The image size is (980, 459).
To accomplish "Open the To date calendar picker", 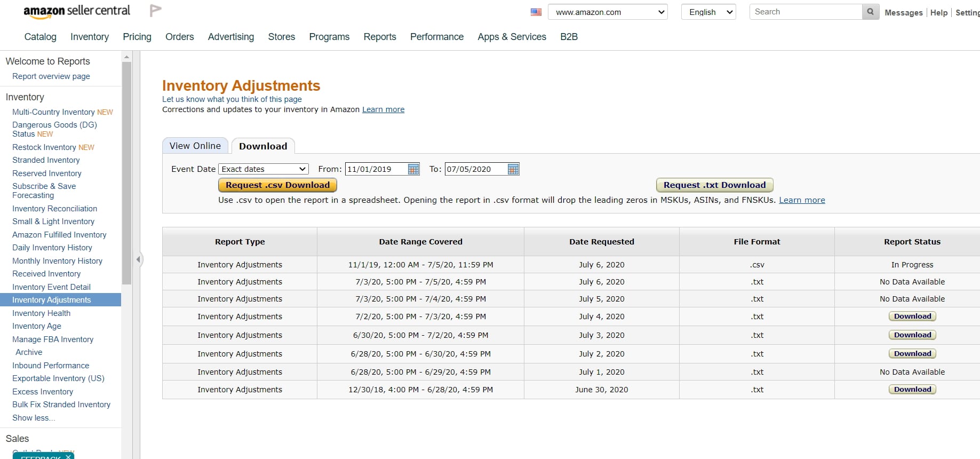I will pyautogui.click(x=513, y=169).
